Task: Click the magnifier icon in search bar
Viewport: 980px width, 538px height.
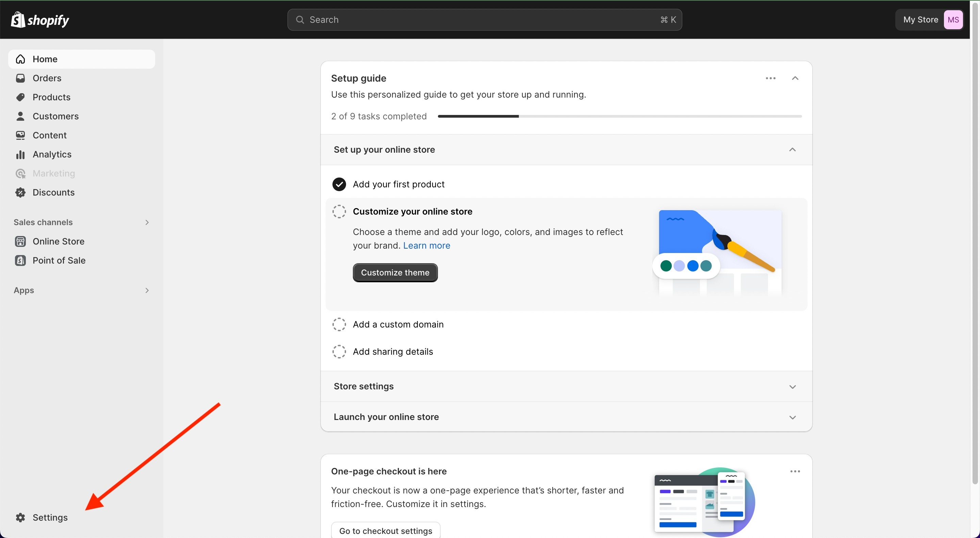Action: [x=300, y=19]
